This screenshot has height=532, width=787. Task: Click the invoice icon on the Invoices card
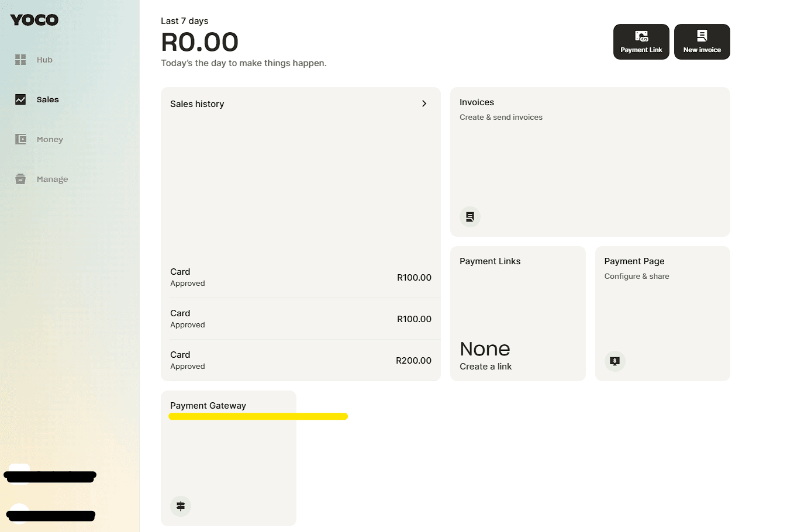(470, 216)
